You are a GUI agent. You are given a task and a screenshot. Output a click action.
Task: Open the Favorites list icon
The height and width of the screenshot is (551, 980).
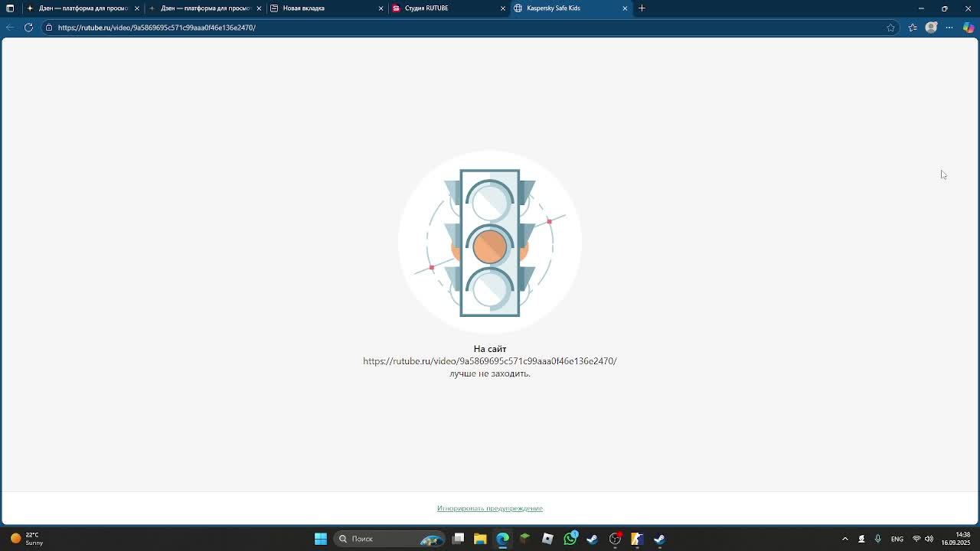(x=913, y=28)
